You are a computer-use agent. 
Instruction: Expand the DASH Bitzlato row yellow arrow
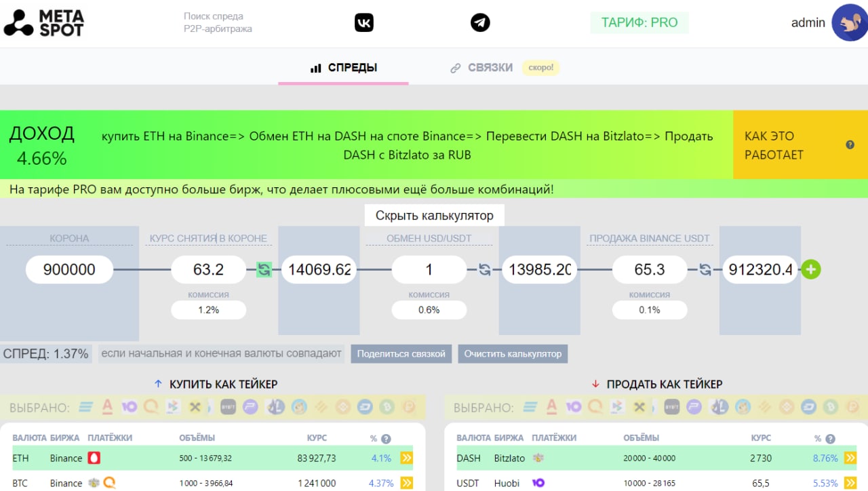point(850,458)
